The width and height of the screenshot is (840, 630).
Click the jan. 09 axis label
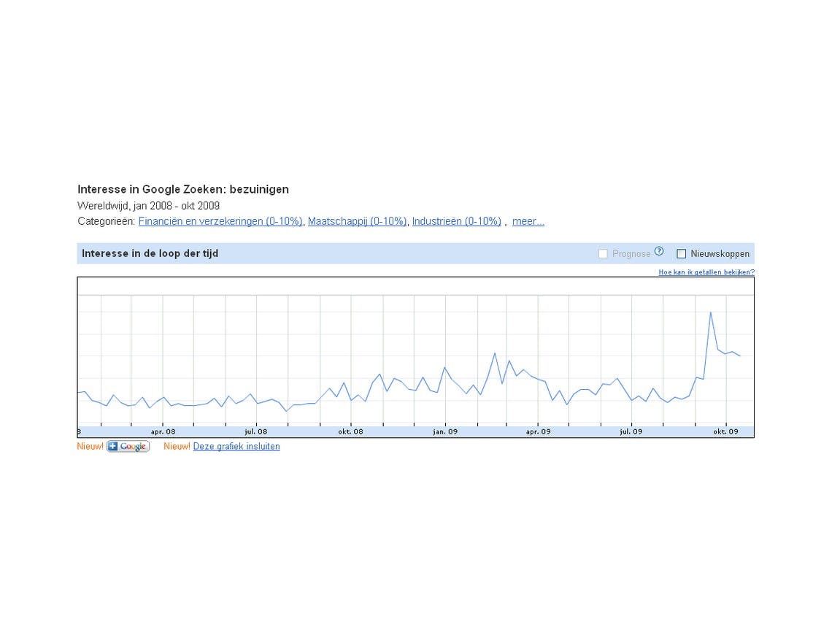click(x=445, y=431)
